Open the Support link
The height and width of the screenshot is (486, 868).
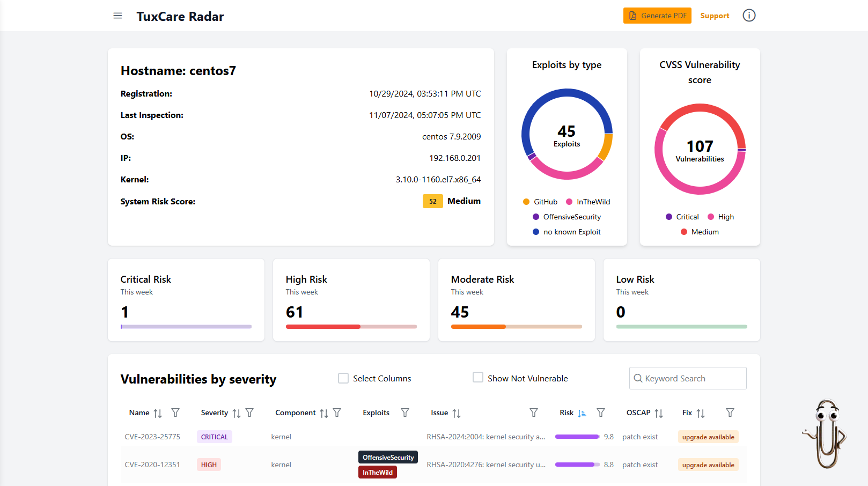click(715, 16)
